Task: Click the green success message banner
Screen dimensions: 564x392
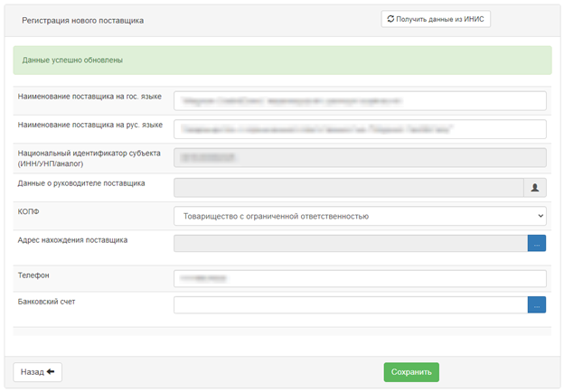Action: coord(282,60)
